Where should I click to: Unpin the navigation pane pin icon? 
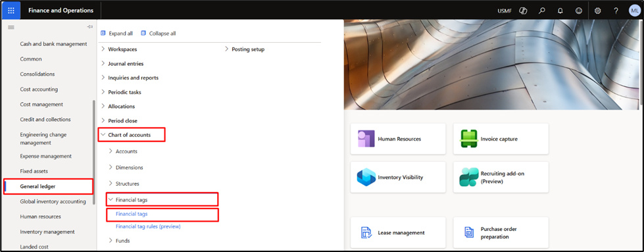click(90, 27)
